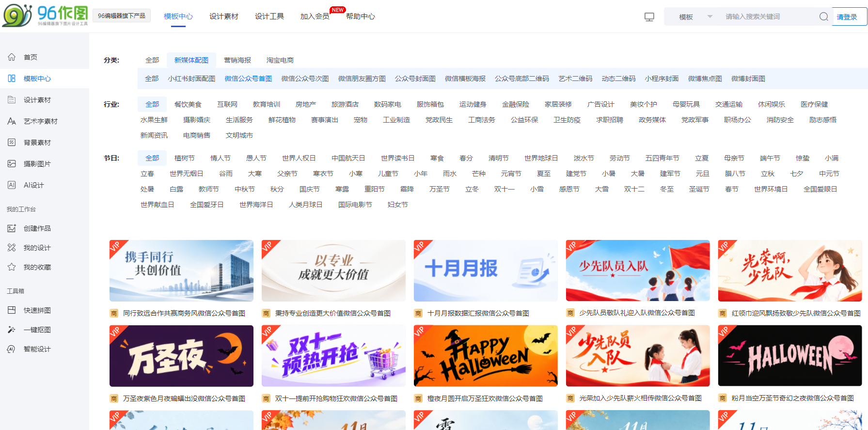Click the 创建作品 icon

coord(12,228)
